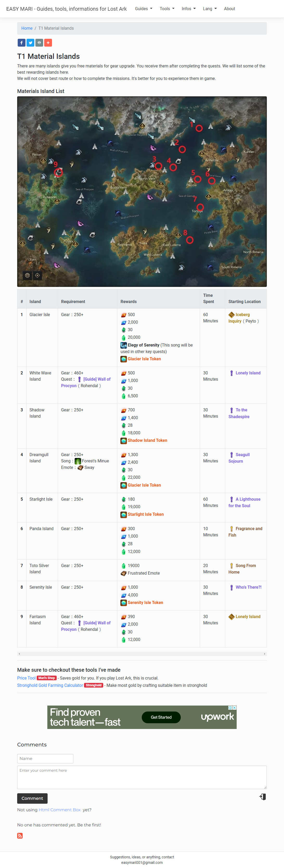Expand the Guides dropdown menu
This screenshot has width=284, height=868.
(144, 9)
